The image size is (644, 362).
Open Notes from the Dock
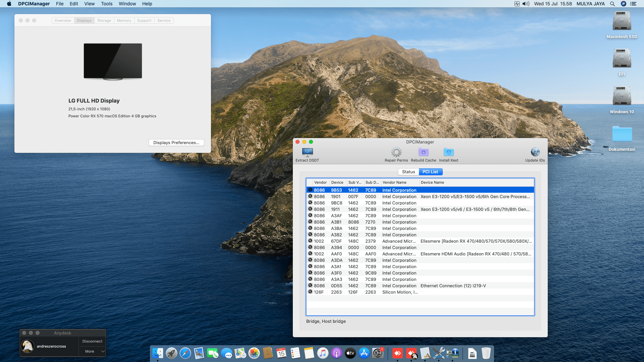click(309, 353)
